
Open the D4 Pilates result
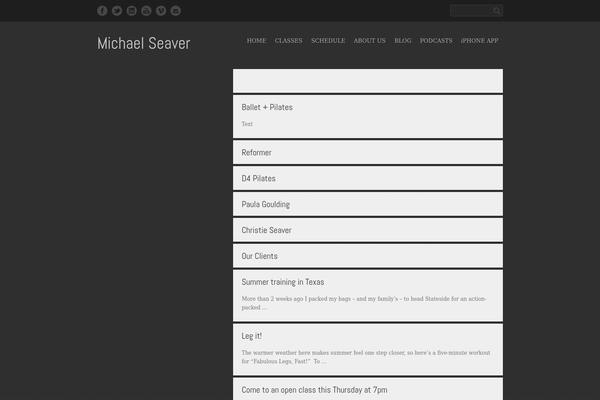tap(259, 178)
